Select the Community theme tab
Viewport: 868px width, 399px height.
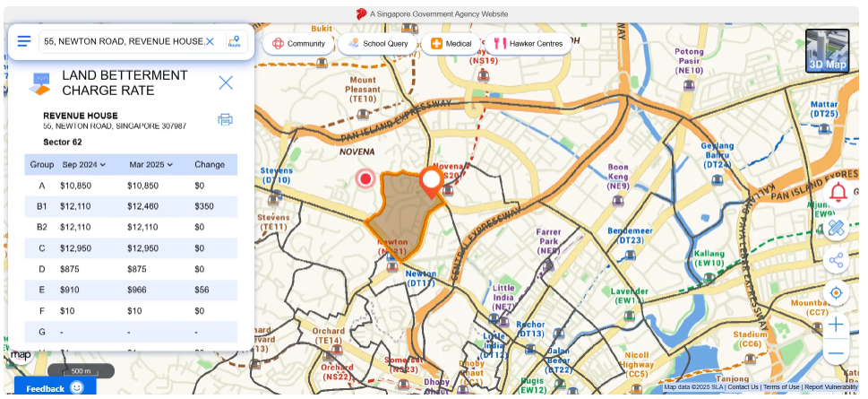(x=298, y=43)
